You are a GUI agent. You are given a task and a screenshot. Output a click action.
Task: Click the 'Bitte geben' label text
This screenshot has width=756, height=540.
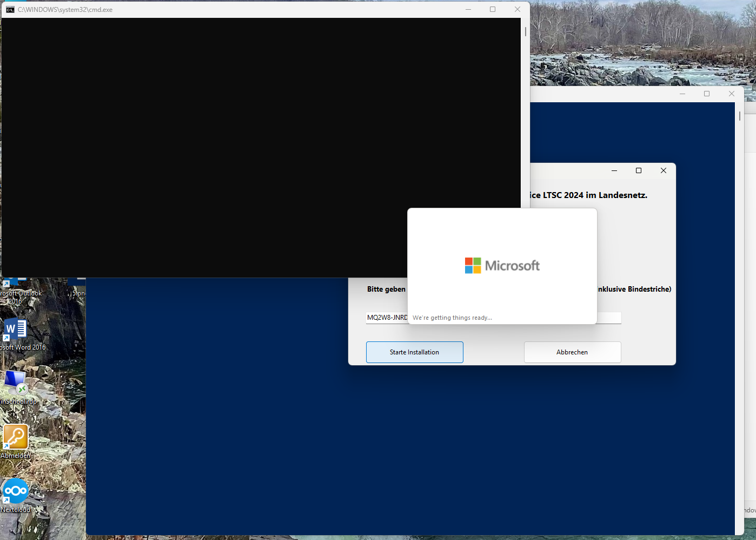(x=386, y=289)
